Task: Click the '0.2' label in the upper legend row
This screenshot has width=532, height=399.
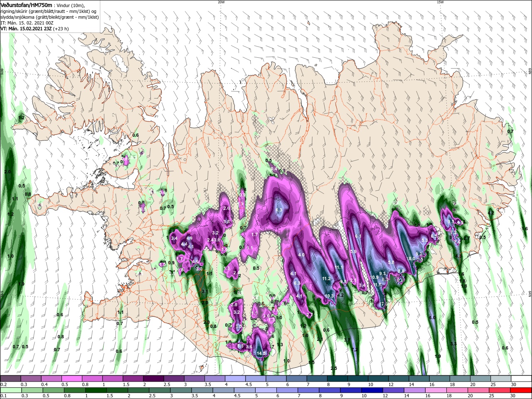Action: [4, 384]
